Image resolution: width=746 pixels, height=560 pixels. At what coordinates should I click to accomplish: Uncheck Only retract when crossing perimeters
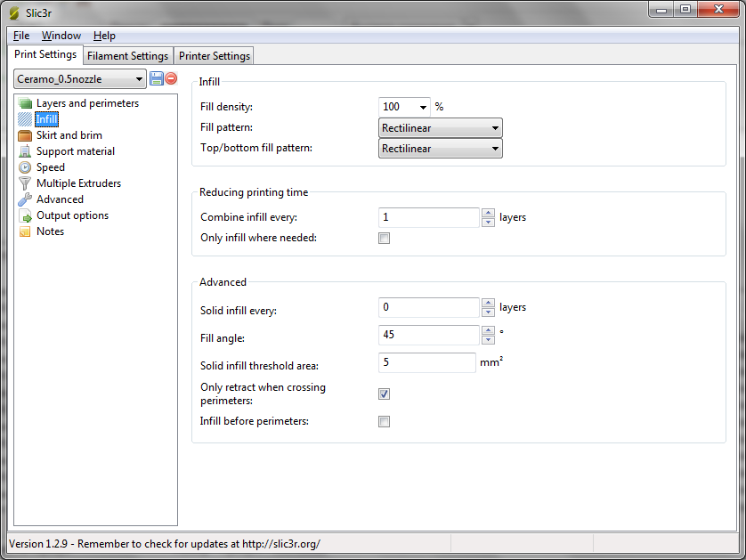pos(384,394)
